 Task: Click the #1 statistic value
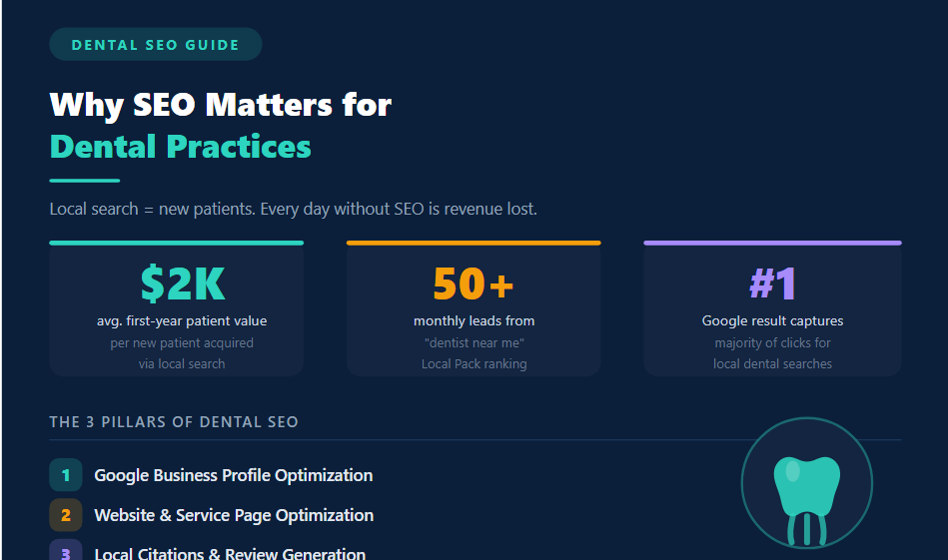[772, 283]
